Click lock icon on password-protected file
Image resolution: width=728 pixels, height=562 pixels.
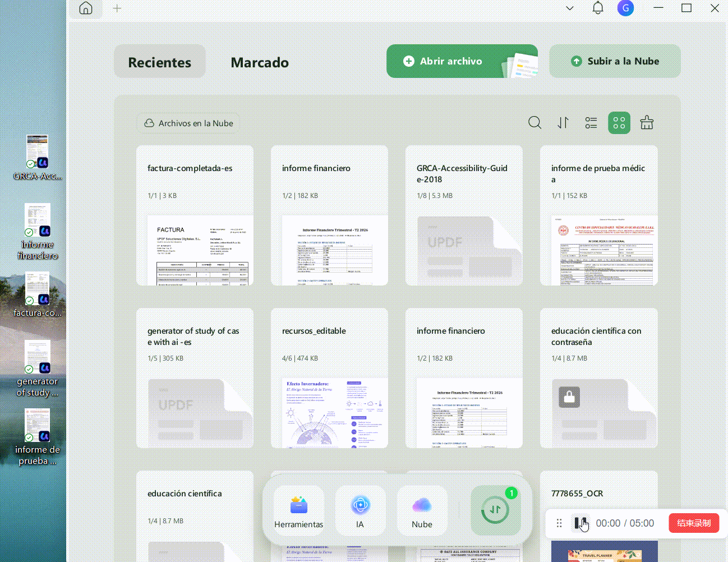point(569,397)
